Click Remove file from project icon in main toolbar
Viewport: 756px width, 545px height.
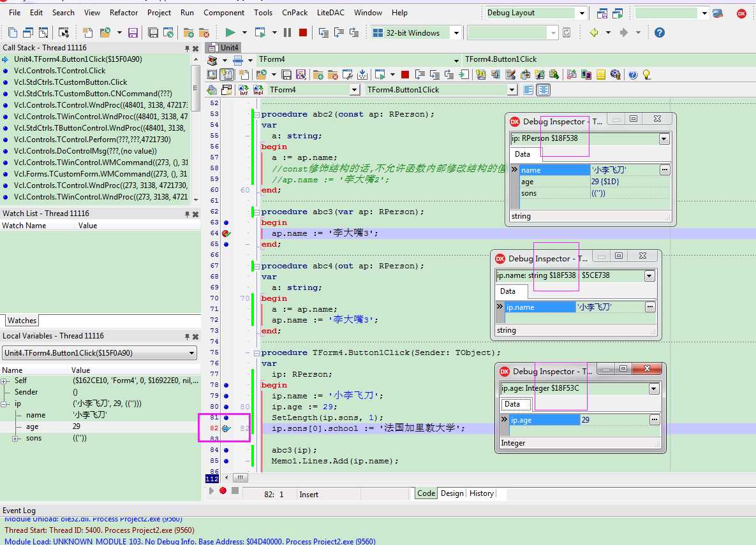[x=204, y=33]
